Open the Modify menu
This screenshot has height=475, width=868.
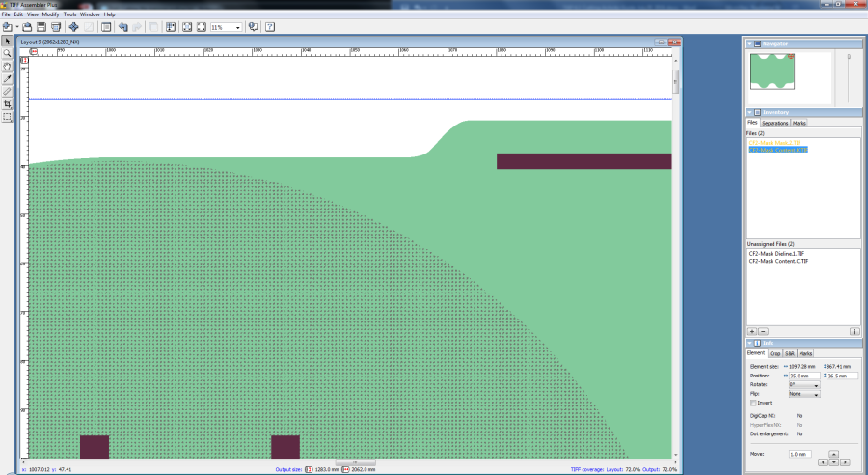50,14
